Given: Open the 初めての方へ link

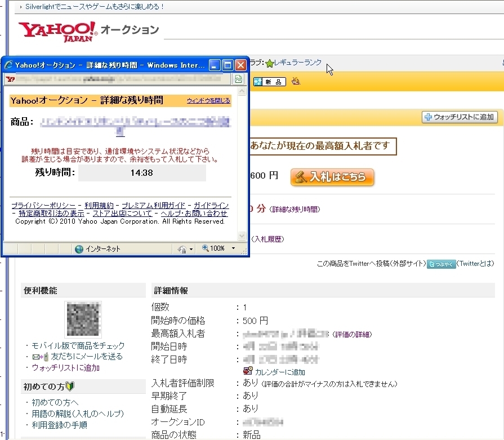Looking at the screenshot, I should point(55,402).
